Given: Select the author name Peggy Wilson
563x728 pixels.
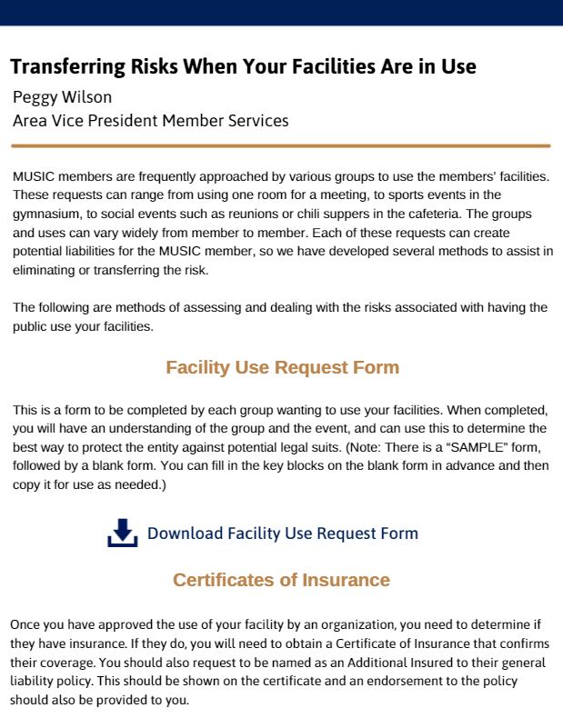Looking at the screenshot, I should click(62, 97).
